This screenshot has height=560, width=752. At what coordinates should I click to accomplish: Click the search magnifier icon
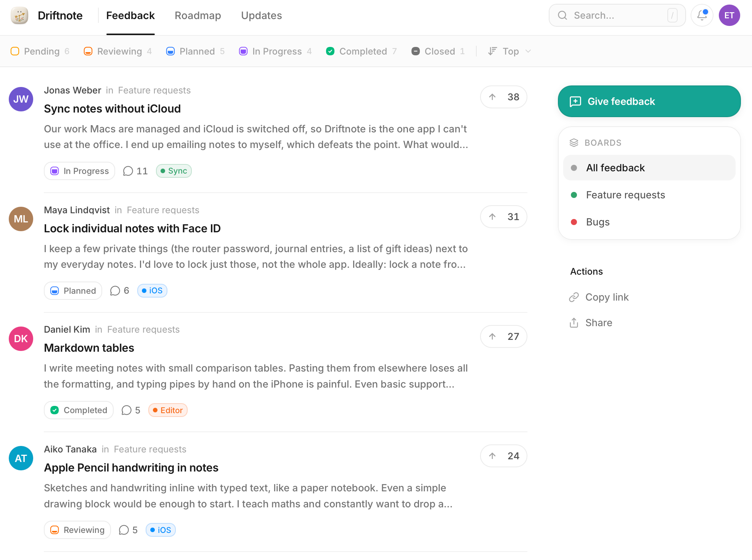click(562, 16)
